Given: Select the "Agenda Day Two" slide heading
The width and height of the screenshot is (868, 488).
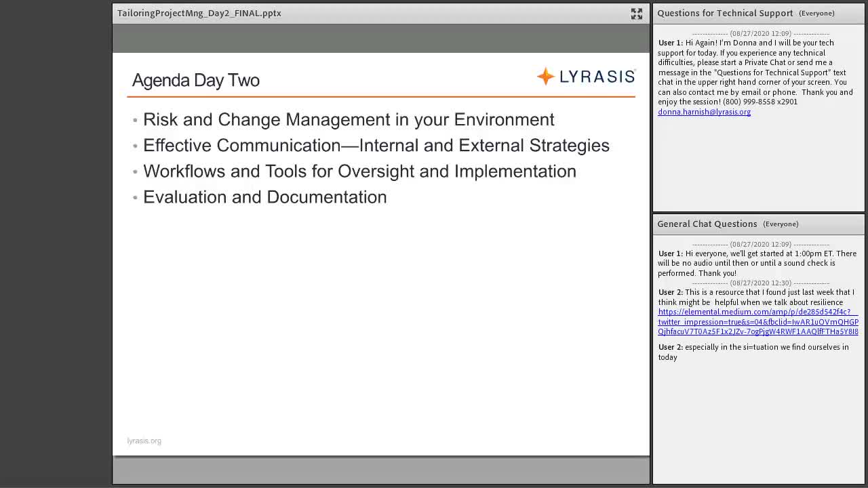Looking at the screenshot, I should tap(196, 80).
